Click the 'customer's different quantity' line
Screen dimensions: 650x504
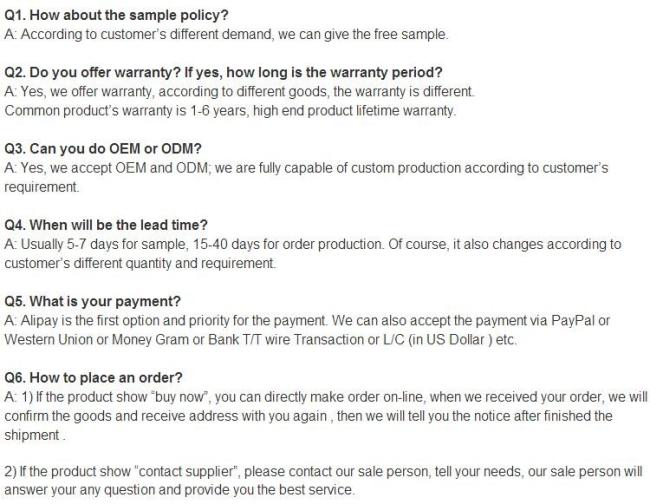(x=140, y=263)
